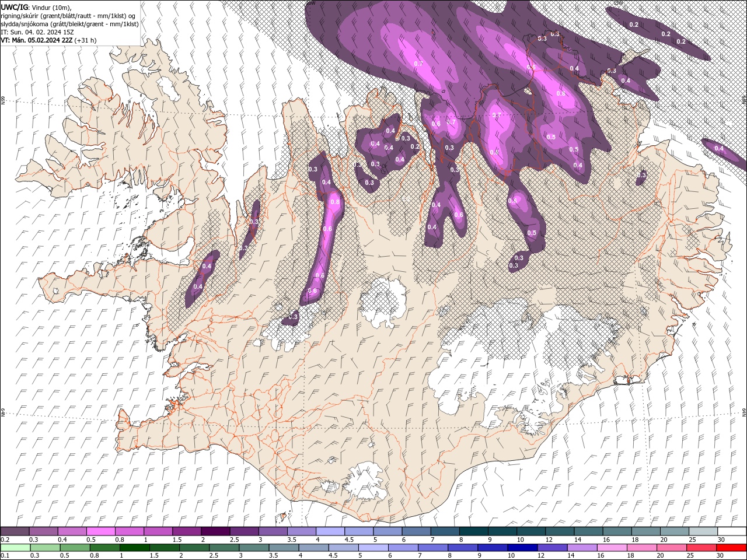747x560 pixels.
Task: Pick bottom-row legend swatch between 20 and 25
Action: pyautogui.click(x=672, y=548)
